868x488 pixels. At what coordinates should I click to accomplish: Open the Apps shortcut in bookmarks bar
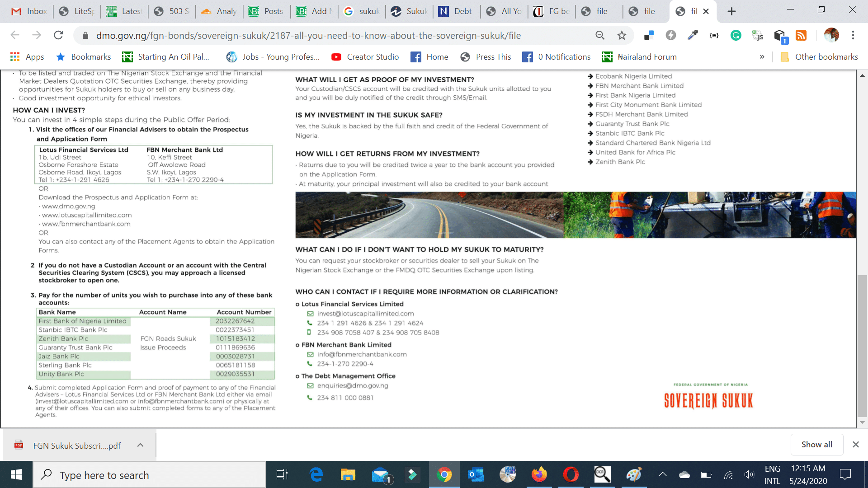click(27, 57)
